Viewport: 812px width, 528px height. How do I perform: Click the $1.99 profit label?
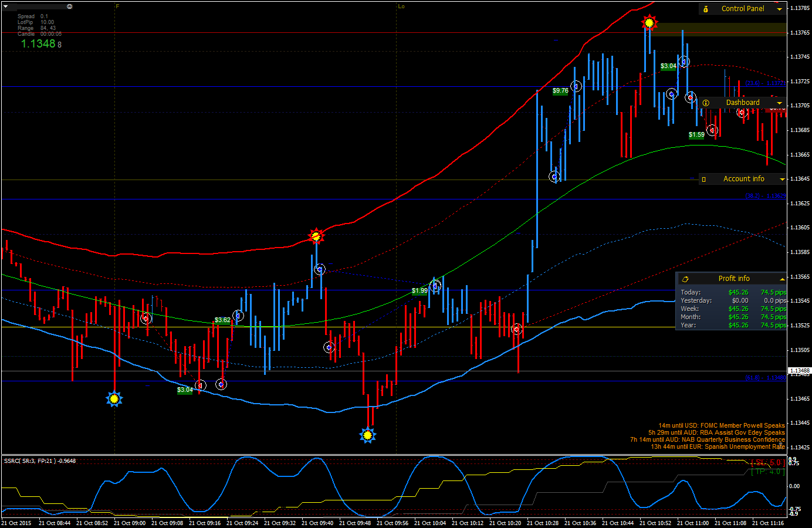click(419, 291)
